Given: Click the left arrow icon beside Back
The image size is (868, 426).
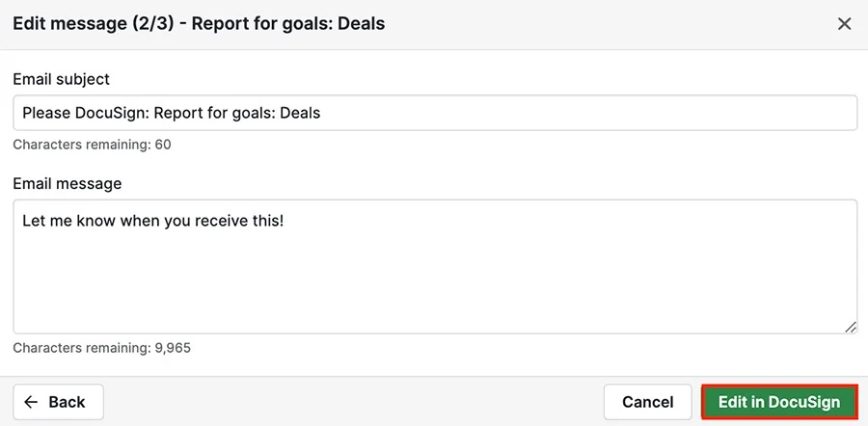Looking at the screenshot, I should [x=31, y=402].
